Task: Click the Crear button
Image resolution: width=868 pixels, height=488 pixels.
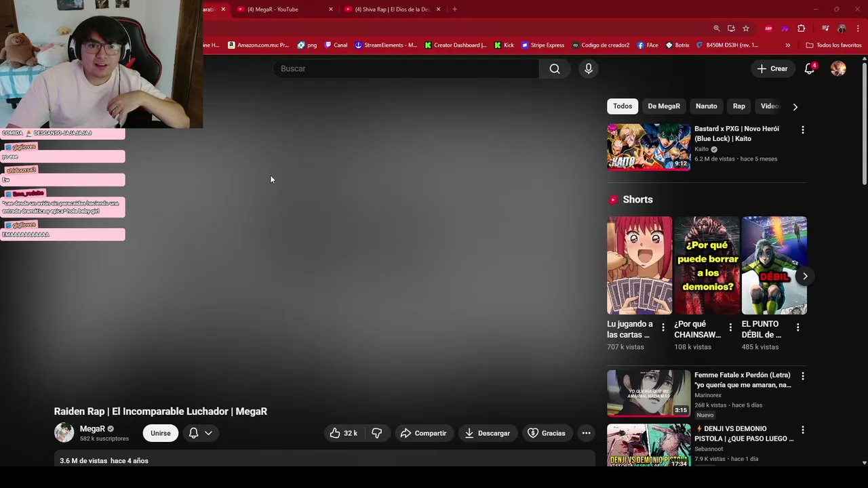Action: click(772, 68)
